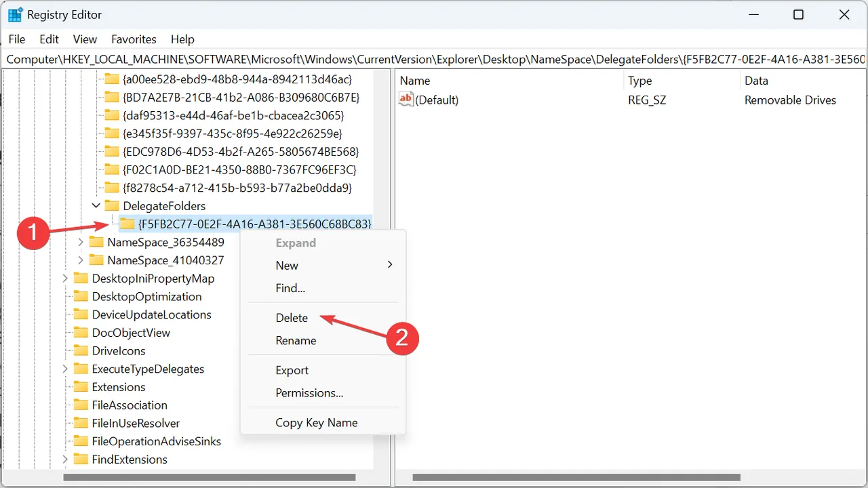868x488 pixels.
Task: Click folder icon of {a00ee528-ebd9-48b8-944a-8942113d46ac}
Action: point(112,79)
